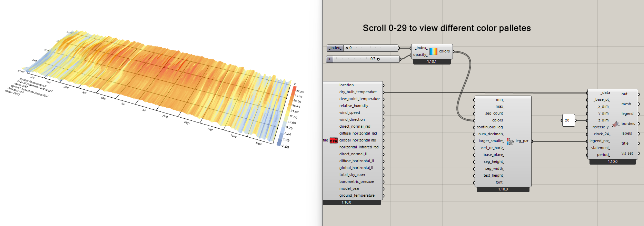Click the _index_ slider name label
The width and height of the screenshot is (644, 226).
[335, 48]
